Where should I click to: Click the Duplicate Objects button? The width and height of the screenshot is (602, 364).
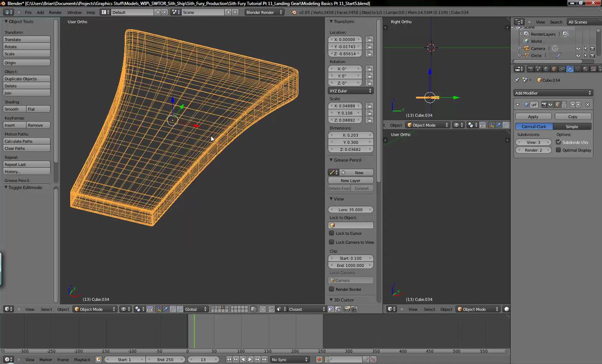tap(27, 79)
